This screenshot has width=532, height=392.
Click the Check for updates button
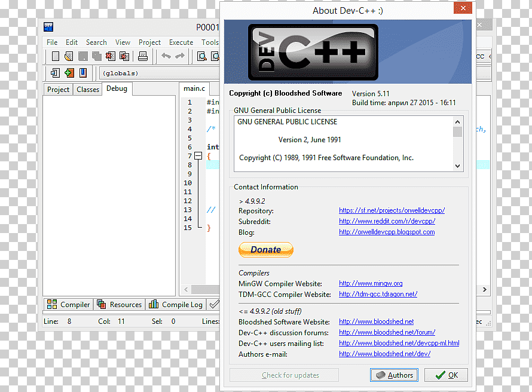284,375
